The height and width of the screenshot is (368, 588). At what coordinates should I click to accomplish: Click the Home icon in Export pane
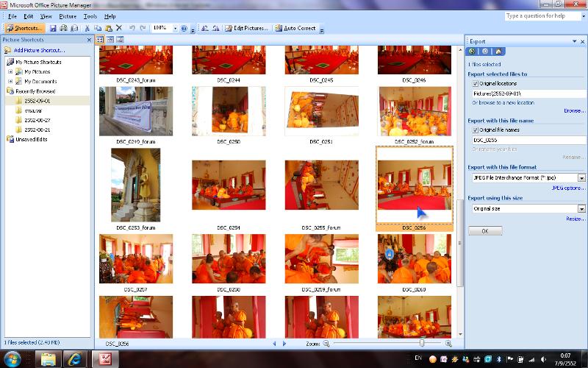click(x=498, y=52)
